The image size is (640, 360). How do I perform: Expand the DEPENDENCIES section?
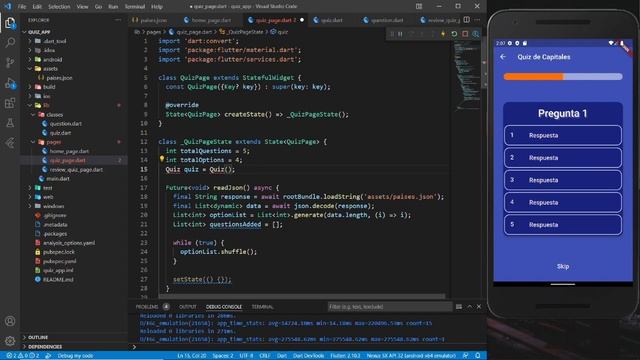pyautogui.click(x=45, y=347)
